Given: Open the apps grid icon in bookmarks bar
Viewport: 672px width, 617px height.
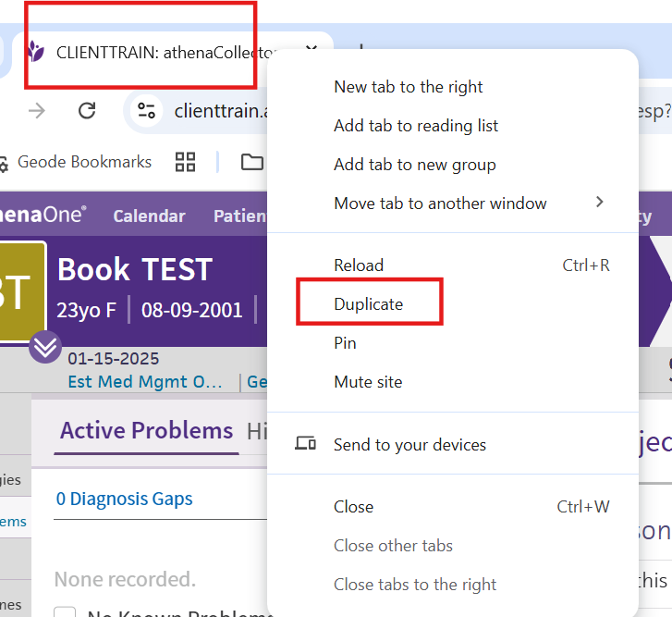Looking at the screenshot, I should click(x=185, y=162).
